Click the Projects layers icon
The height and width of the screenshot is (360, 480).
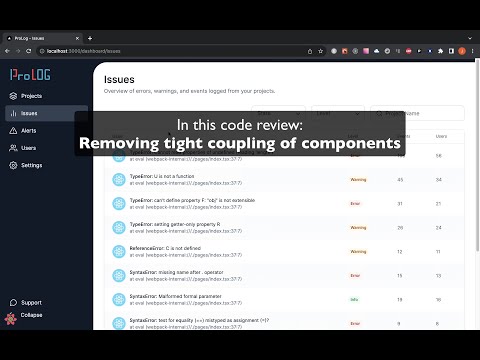13,96
